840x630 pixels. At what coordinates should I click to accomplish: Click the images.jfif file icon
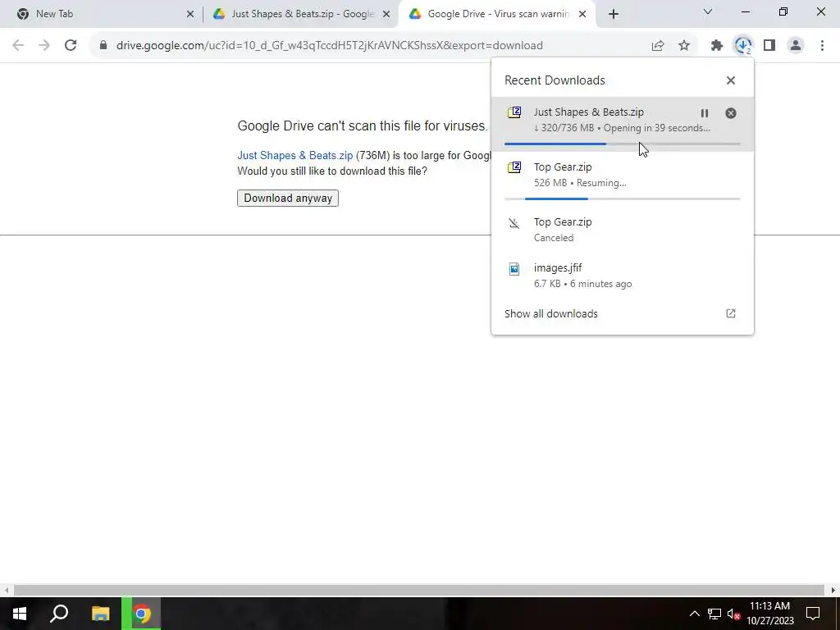pyautogui.click(x=514, y=268)
